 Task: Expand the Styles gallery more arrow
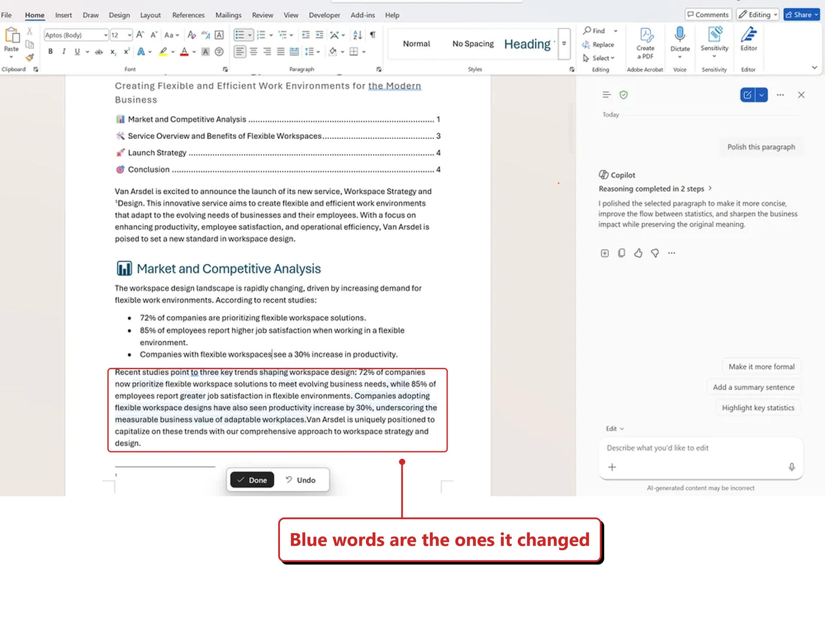(x=564, y=43)
